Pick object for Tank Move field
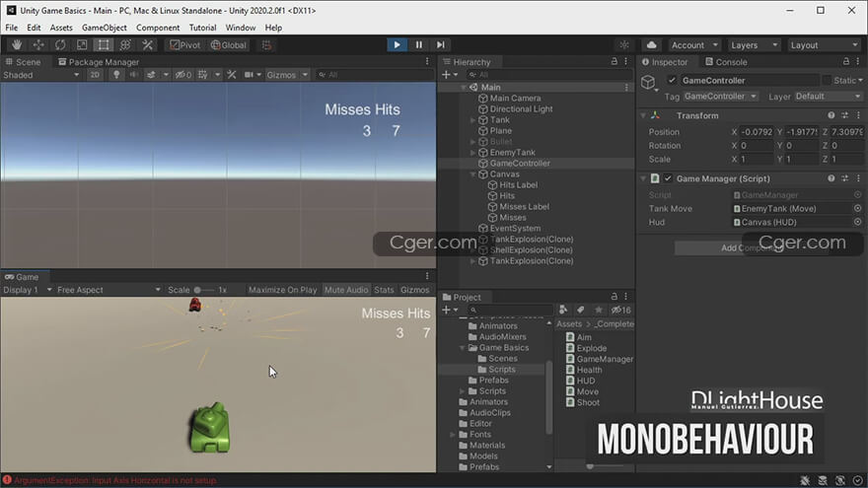 tap(857, 208)
